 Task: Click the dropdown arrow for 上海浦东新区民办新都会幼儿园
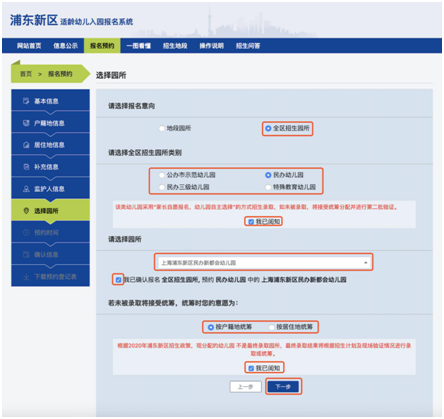(x=365, y=263)
